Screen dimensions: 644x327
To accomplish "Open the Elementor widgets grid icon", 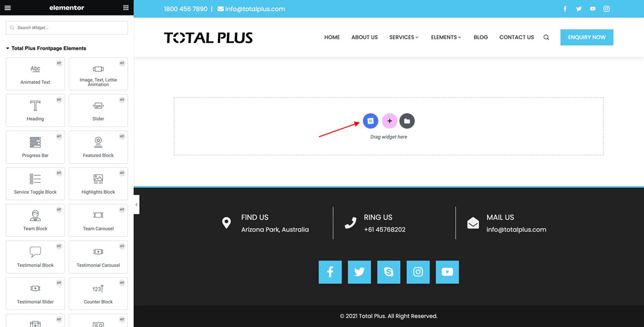I will [126, 8].
